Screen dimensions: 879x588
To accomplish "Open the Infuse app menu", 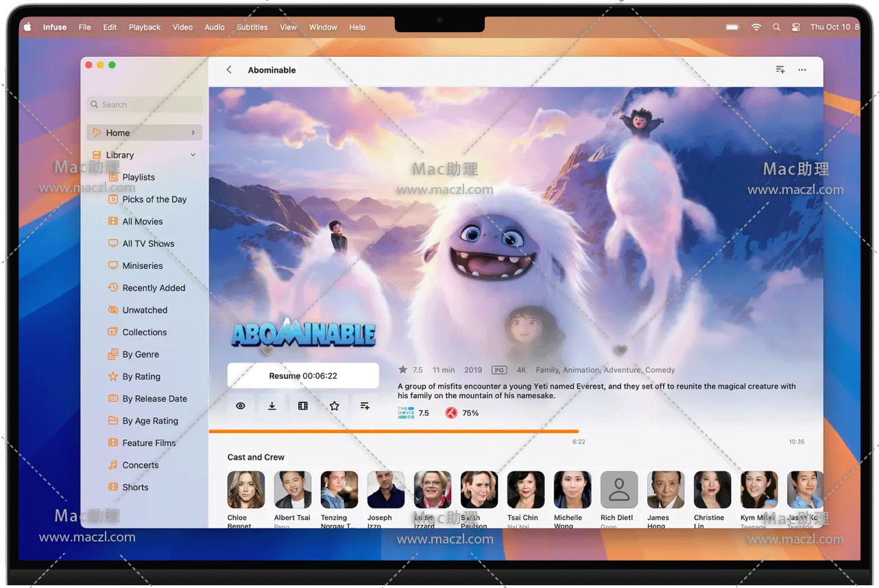I will click(x=55, y=27).
